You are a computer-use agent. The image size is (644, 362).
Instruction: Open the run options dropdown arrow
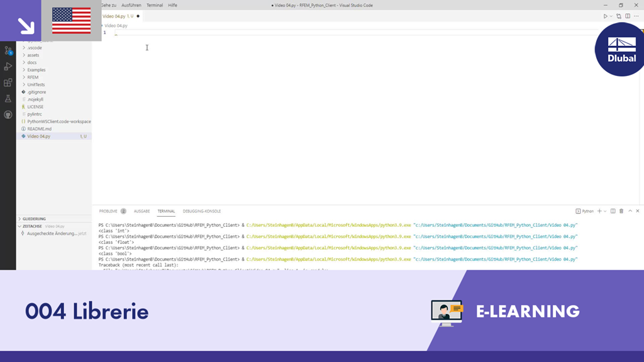coord(611,16)
